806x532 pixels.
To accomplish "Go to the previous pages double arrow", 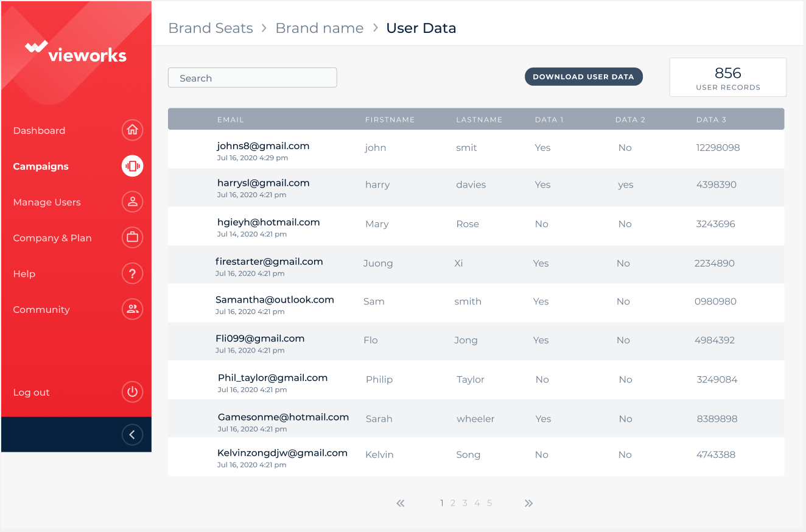I will coord(401,503).
